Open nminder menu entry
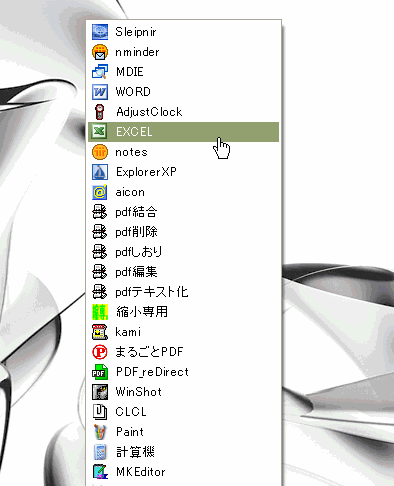The image size is (394, 486). pyautogui.click(x=183, y=52)
